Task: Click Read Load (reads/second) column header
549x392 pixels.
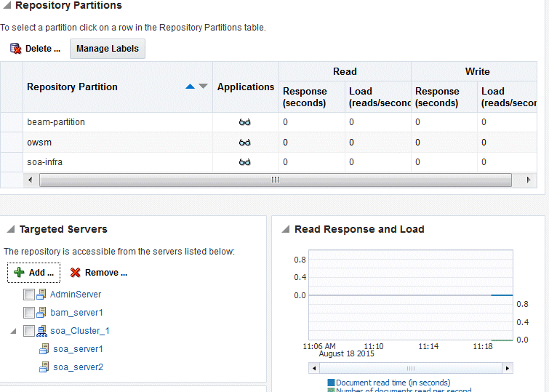Action: coord(378,97)
